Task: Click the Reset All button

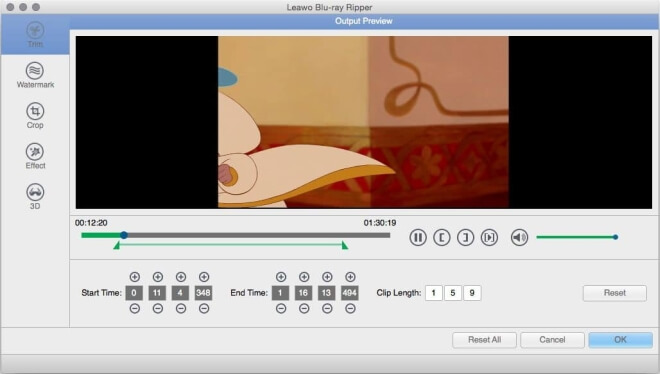Action: pos(484,340)
